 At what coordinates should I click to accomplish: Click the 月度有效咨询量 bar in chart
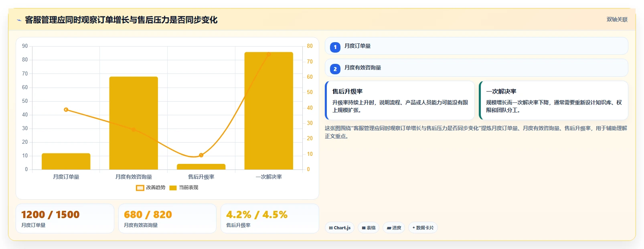134,123
